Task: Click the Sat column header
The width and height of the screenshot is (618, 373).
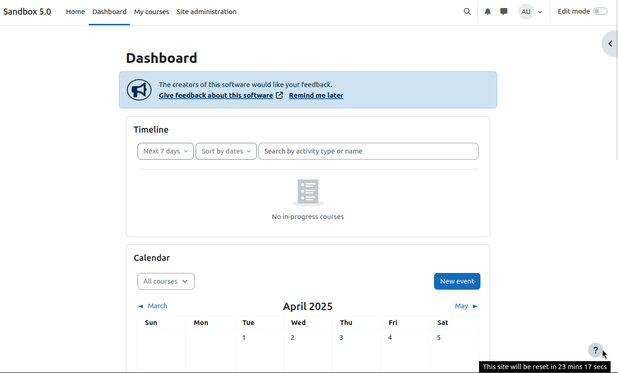Action: 443,323
